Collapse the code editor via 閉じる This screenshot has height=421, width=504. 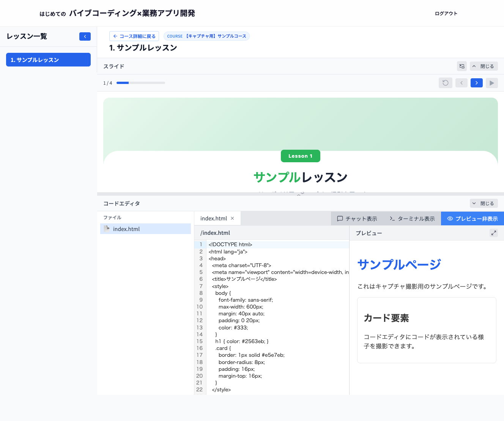pyautogui.click(x=484, y=203)
